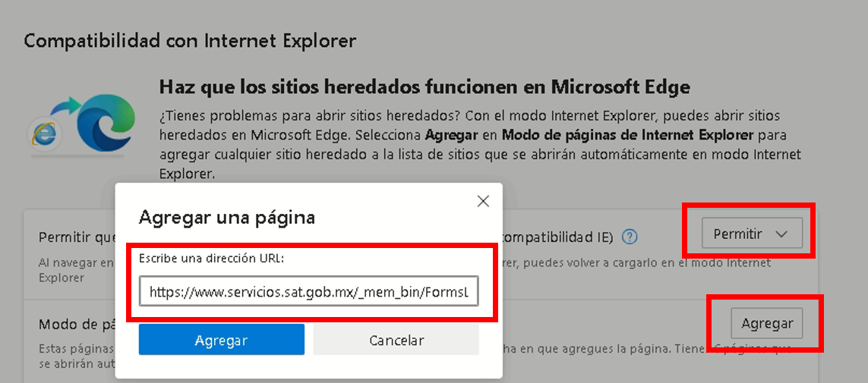
Task: Click the Haz que los sitios heredados heading
Action: tap(424, 87)
